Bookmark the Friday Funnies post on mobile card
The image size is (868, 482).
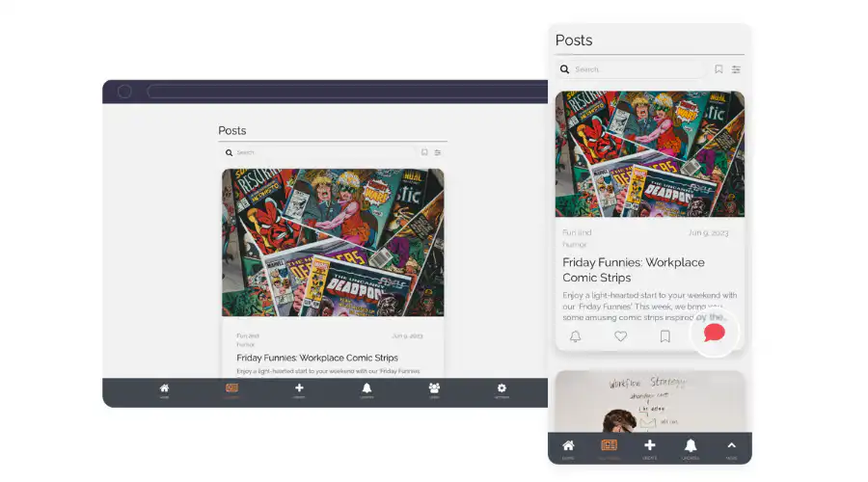click(x=665, y=336)
